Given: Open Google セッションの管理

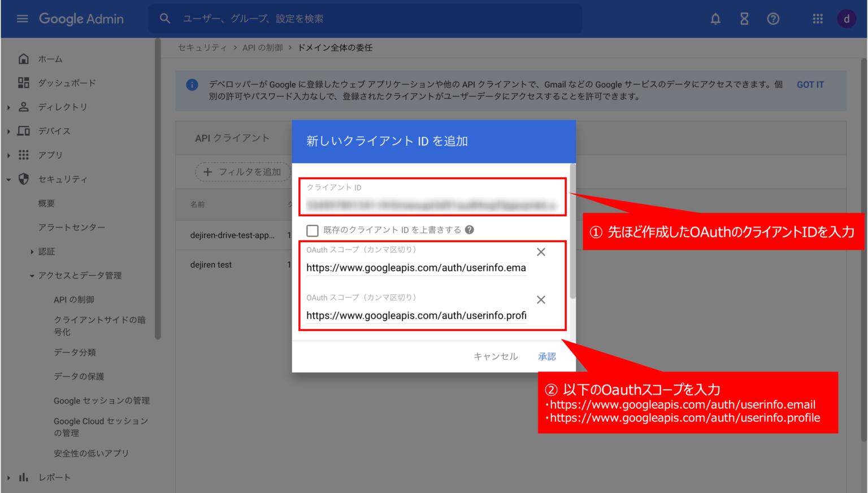Looking at the screenshot, I should [x=102, y=400].
